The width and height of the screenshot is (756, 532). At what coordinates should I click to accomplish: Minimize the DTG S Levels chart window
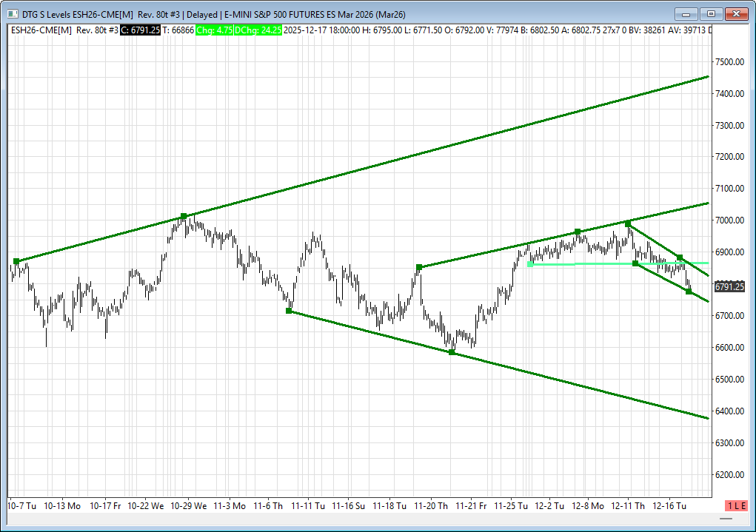[x=687, y=13]
